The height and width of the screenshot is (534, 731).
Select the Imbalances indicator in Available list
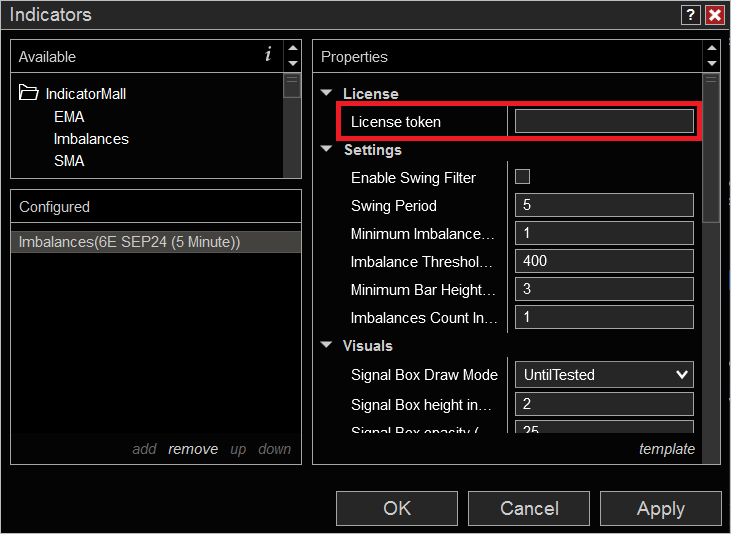pyautogui.click(x=91, y=139)
